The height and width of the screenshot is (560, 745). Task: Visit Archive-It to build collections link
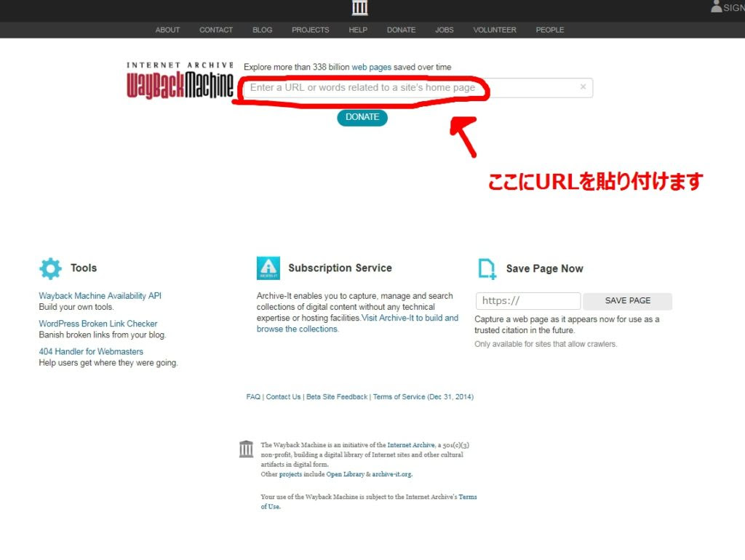(357, 324)
